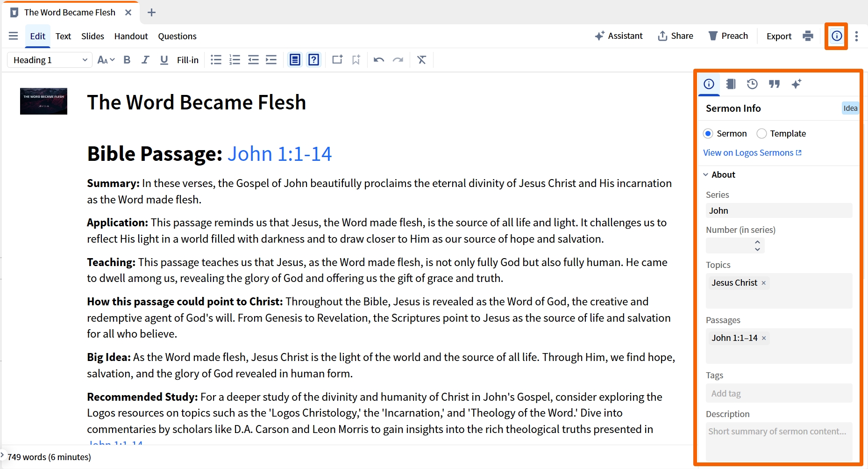Undo the last edit

379,60
